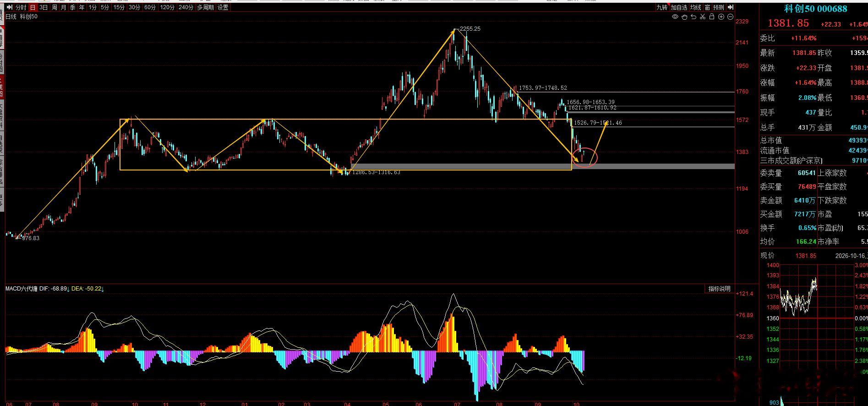The height and width of the screenshot is (406, 868).
Task: Expand the side panel with the top-right arrow
Action: [731, 7]
